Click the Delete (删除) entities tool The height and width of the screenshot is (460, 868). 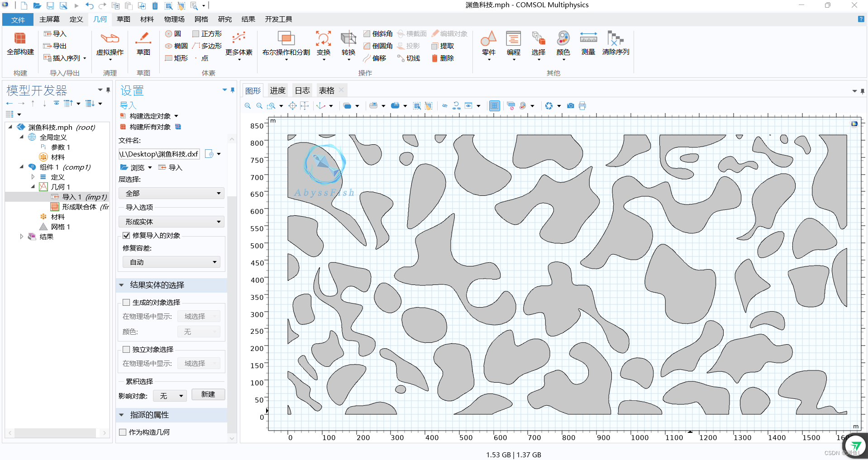(x=443, y=58)
